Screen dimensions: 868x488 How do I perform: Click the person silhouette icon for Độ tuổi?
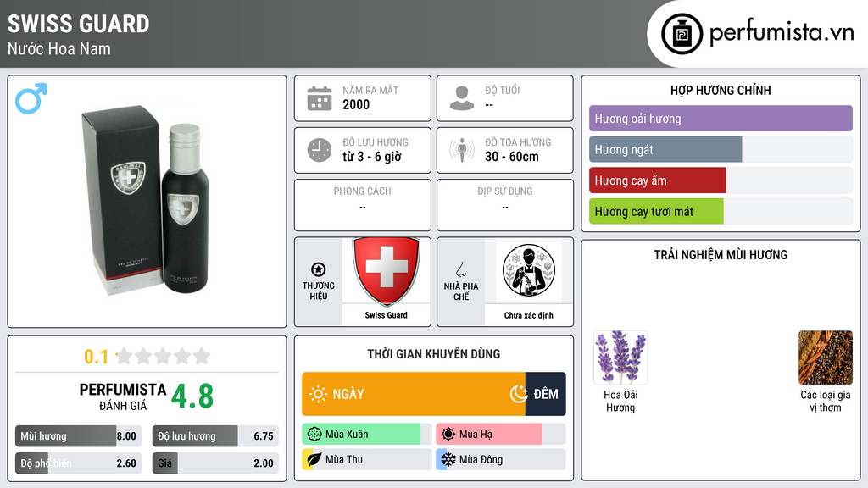462,98
